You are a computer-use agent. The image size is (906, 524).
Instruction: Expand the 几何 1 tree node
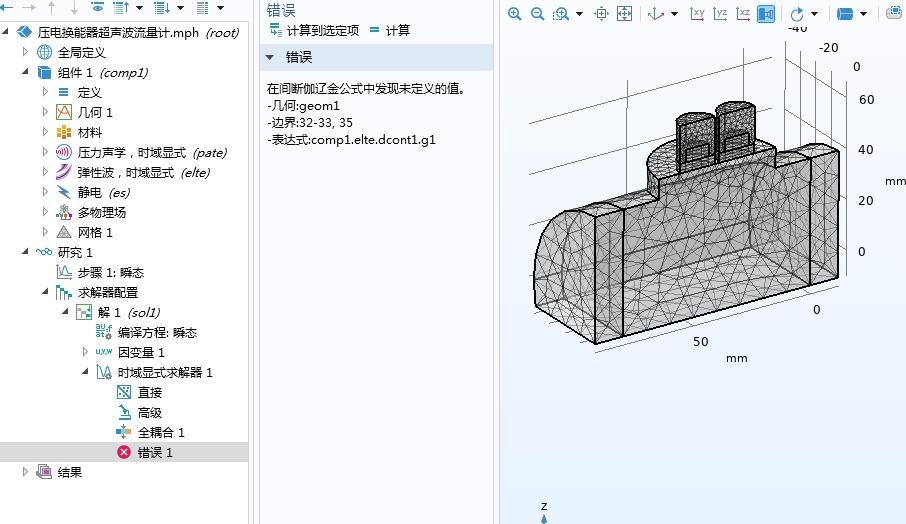point(46,112)
